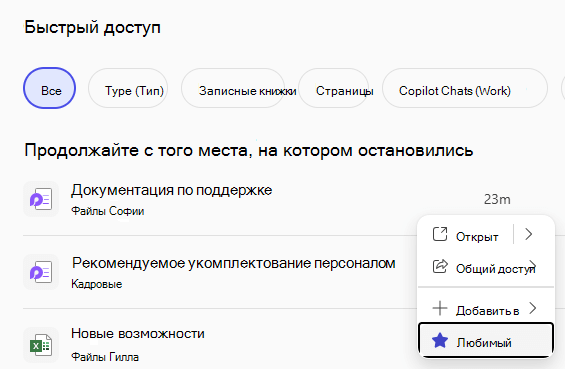Expand the Открыт submenu chevron
This screenshot has height=369, width=565.
pos(529,234)
